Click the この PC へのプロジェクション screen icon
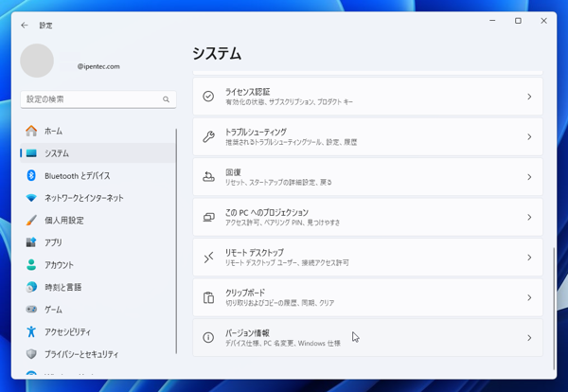 [x=208, y=217]
